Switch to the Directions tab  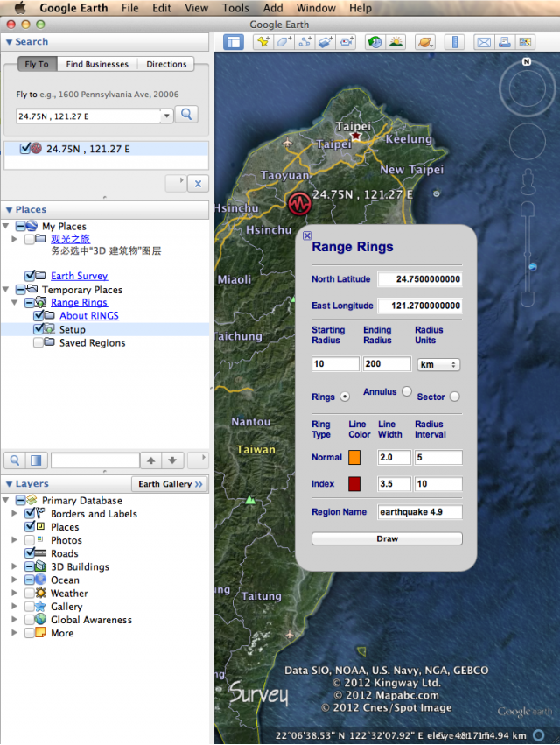click(x=166, y=64)
